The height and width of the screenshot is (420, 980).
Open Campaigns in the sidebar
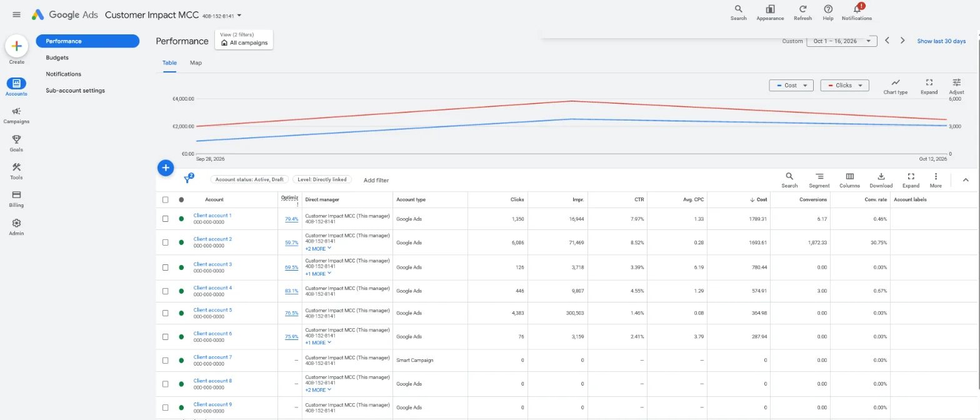16,115
